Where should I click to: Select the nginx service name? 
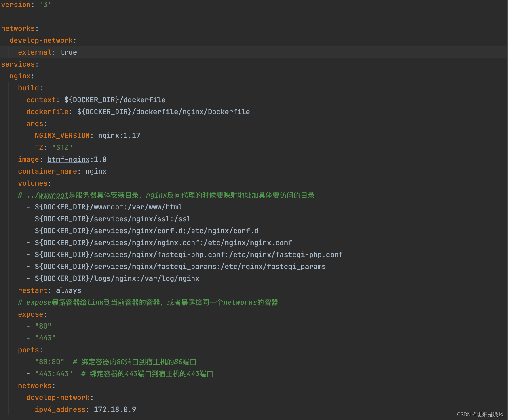click(20, 76)
